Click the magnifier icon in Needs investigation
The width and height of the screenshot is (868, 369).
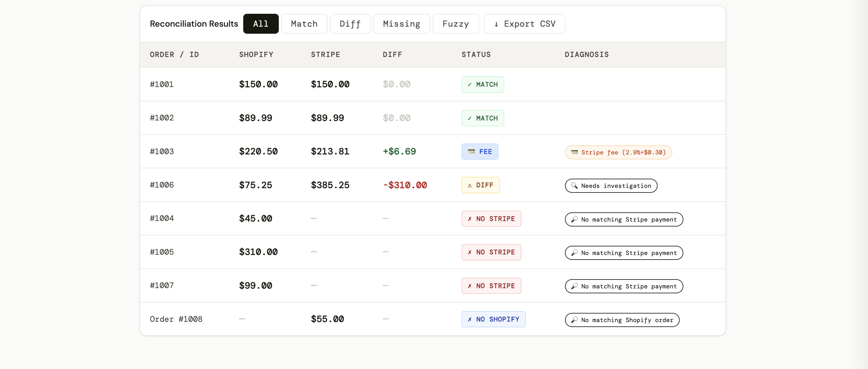click(x=574, y=185)
